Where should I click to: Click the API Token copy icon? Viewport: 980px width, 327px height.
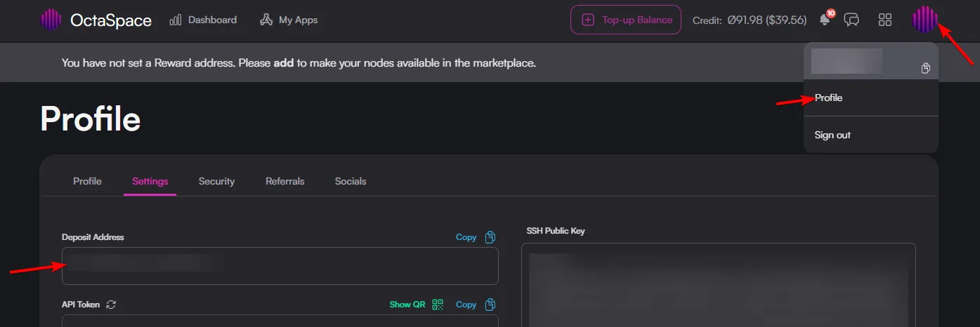point(490,305)
